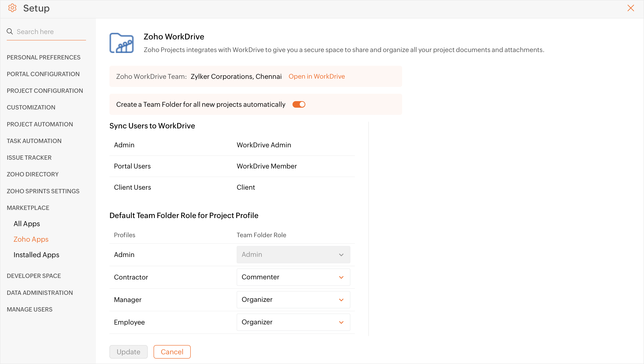Select All Apps under Marketplace

point(27,224)
